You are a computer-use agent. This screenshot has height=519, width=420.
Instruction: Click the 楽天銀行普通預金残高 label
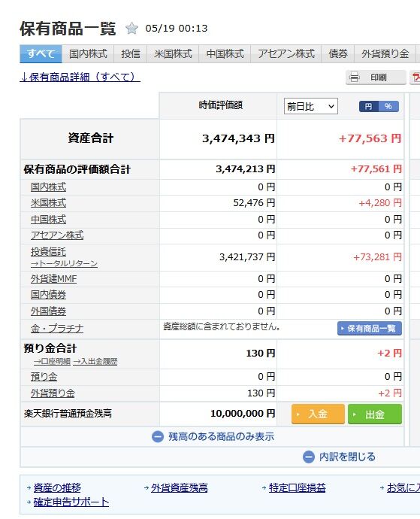[x=68, y=414]
